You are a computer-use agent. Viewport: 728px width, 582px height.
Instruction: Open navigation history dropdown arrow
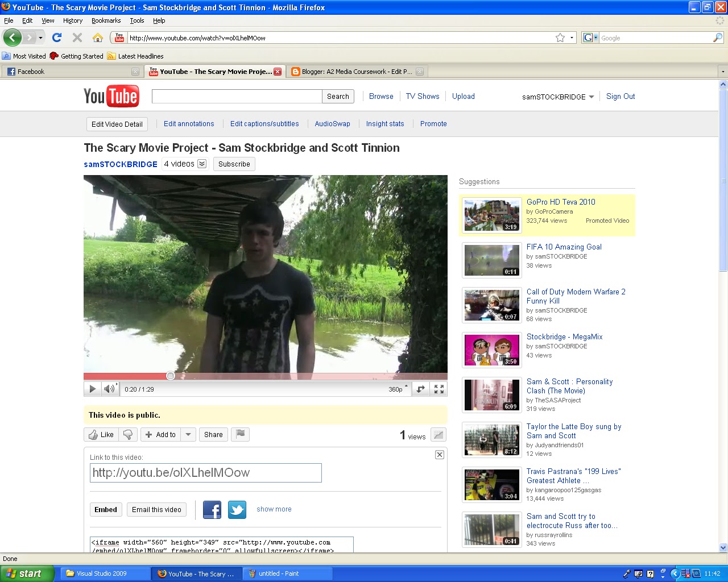tap(41, 38)
